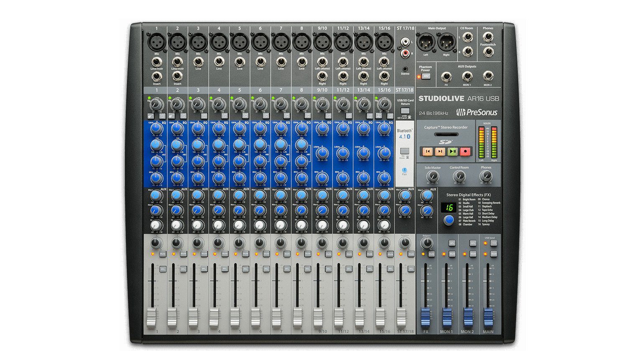Click the blue FX preset selector knob
644x355 pixels.
(449, 220)
